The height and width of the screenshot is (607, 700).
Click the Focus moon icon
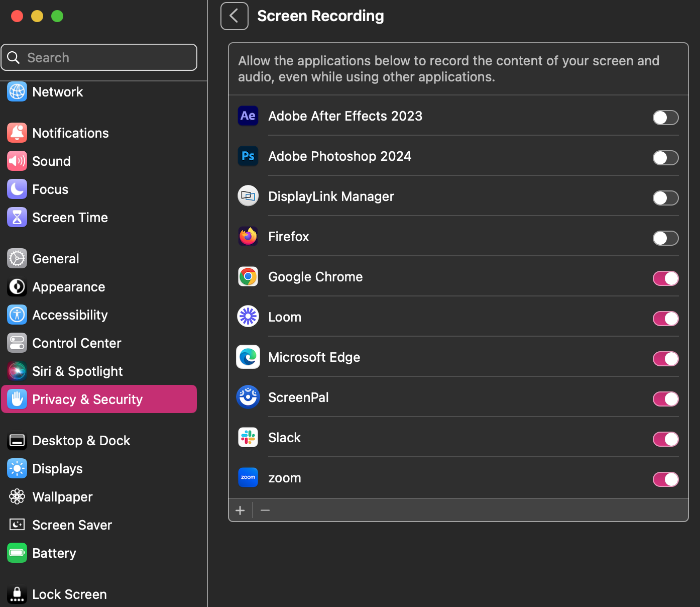tap(17, 189)
